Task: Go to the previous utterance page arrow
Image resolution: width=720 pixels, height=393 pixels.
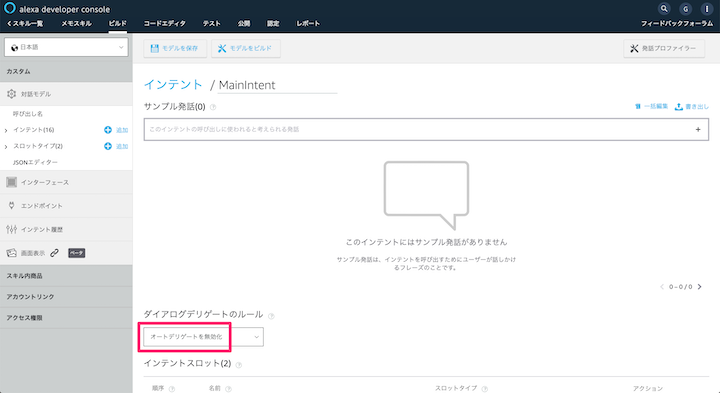Action: [x=662, y=286]
